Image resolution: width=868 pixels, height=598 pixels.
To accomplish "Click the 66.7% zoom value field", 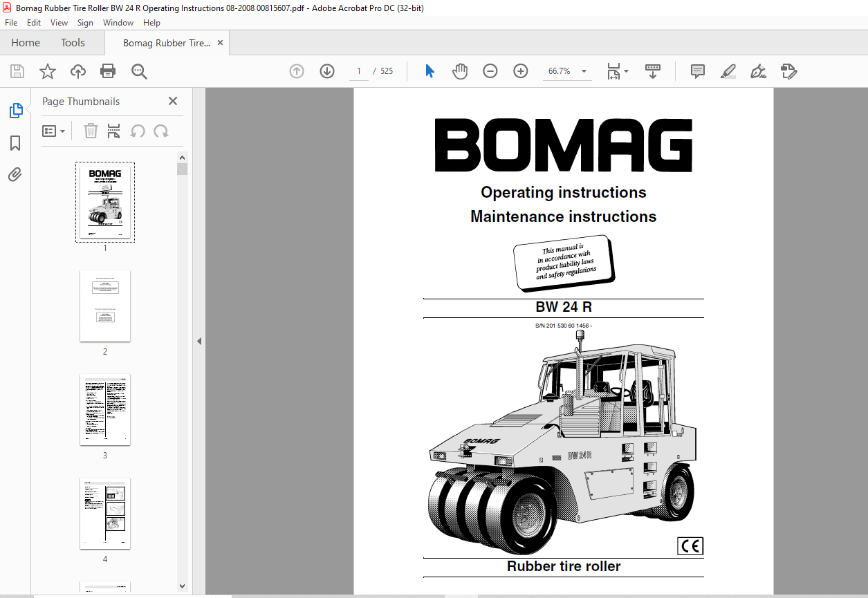I will (x=559, y=71).
